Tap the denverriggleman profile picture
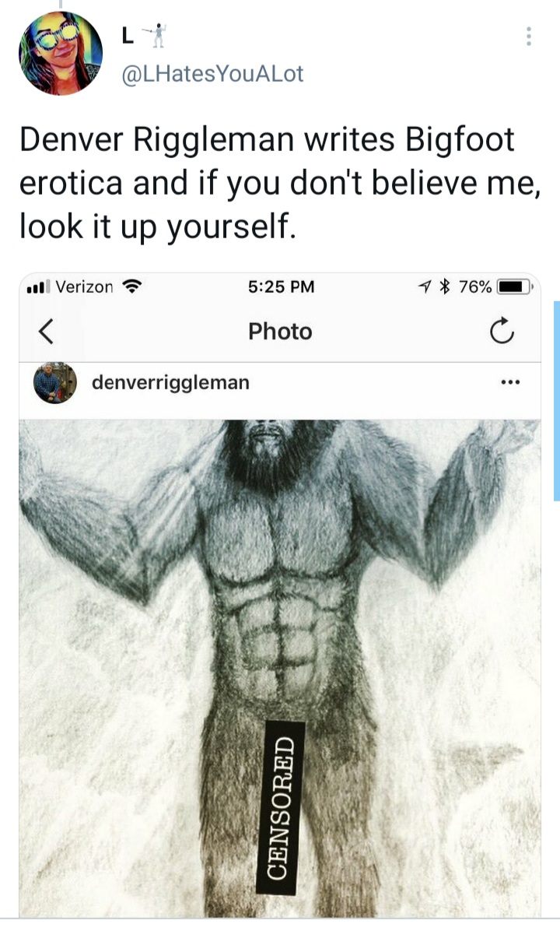Viewport: 560px width, 931px height. tap(54, 383)
